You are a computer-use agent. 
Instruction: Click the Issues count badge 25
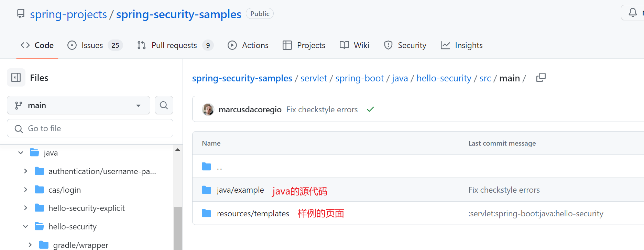(115, 45)
